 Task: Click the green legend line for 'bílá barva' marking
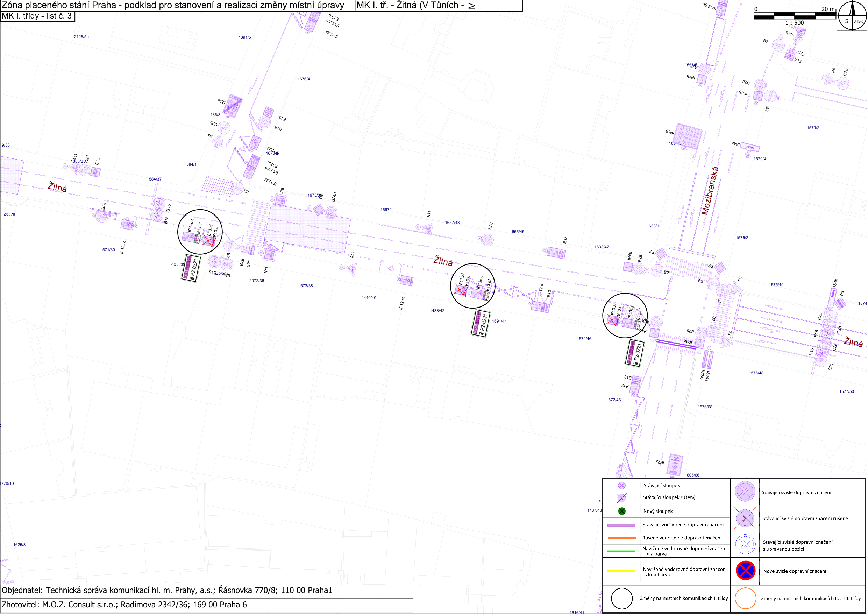pos(621,552)
